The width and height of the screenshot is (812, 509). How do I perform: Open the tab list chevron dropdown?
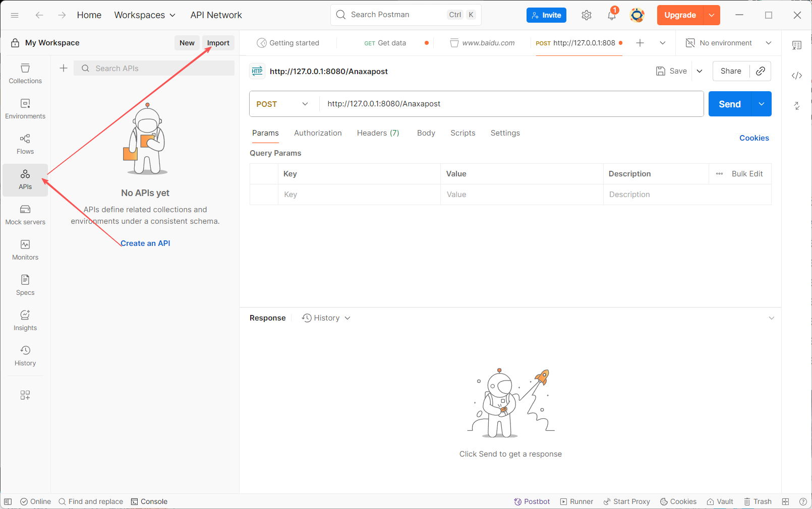(663, 43)
